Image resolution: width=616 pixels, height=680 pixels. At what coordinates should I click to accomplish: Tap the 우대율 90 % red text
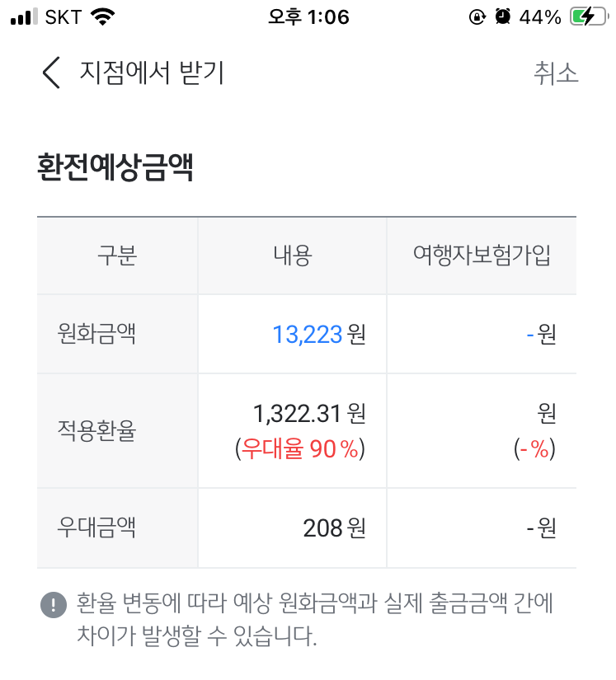tap(300, 448)
